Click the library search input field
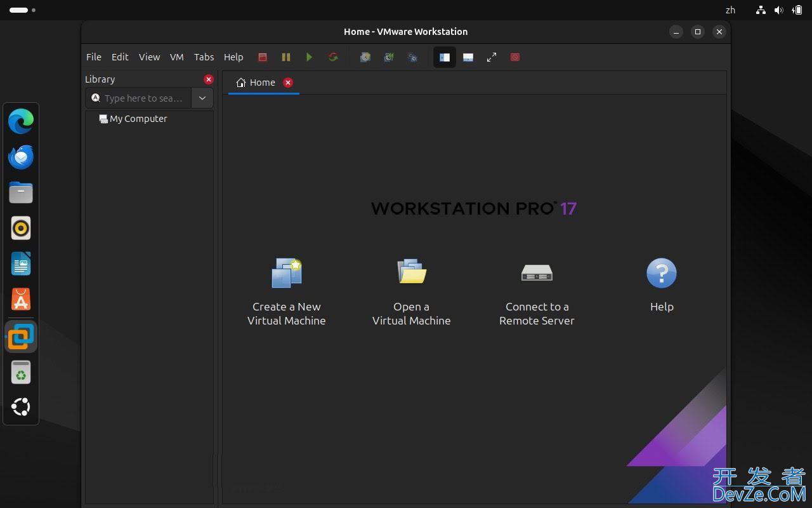The image size is (812, 508). tap(138, 98)
